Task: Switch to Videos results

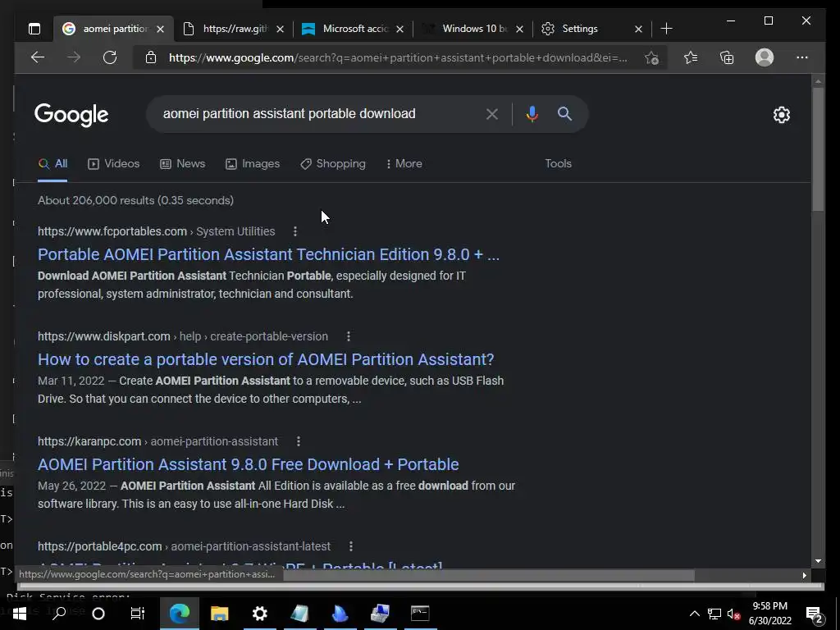Action: coord(113,164)
